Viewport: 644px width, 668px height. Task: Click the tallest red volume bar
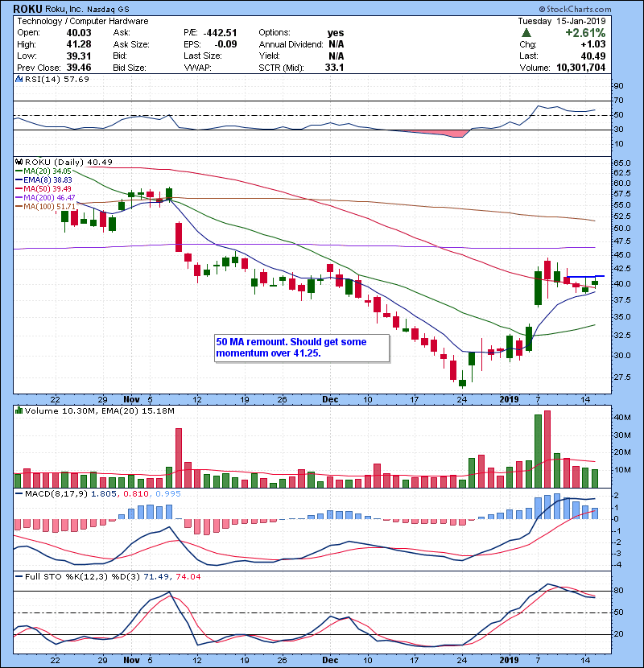547,449
